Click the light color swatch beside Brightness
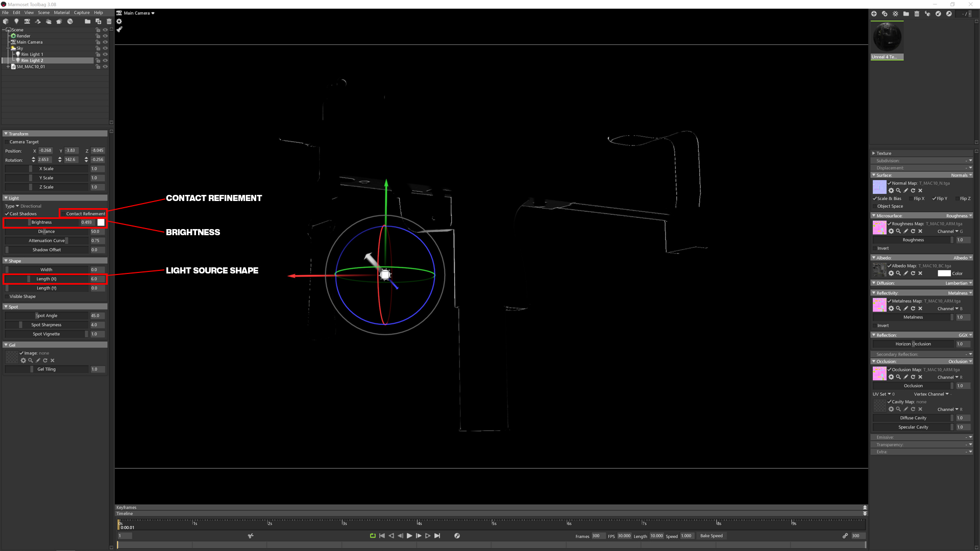Image resolution: width=980 pixels, height=551 pixels. coord(101,222)
